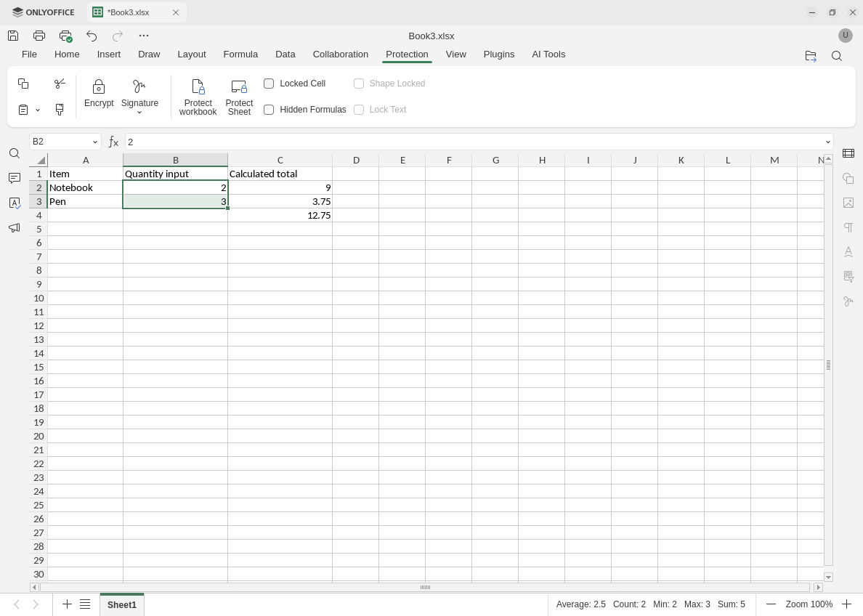Switch to the Layout tab
The image size is (863, 616).
point(192,54)
